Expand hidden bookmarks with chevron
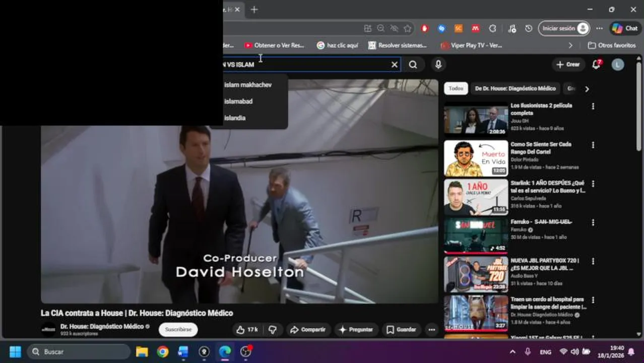644x363 pixels. click(x=570, y=45)
